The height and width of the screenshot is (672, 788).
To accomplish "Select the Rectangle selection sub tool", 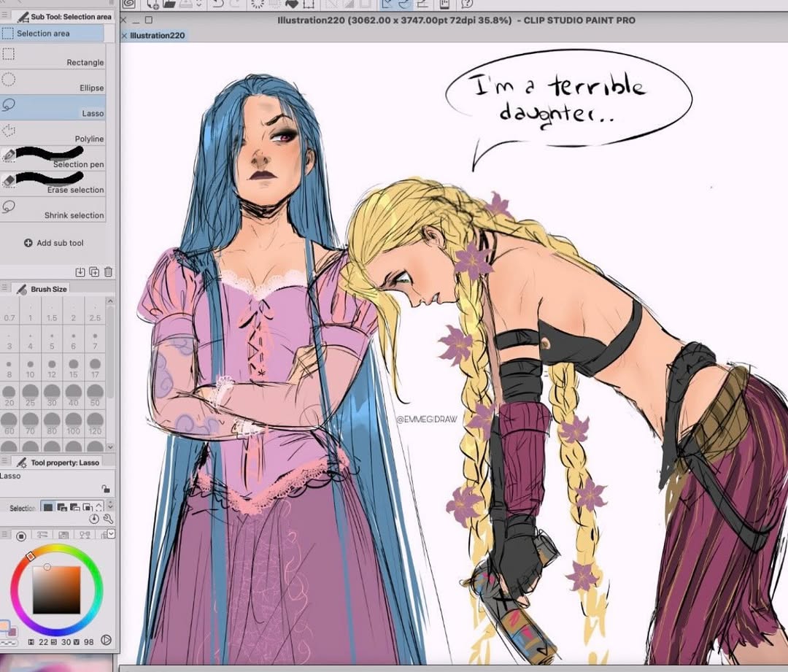I will pyautogui.click(x=53, y=55).
